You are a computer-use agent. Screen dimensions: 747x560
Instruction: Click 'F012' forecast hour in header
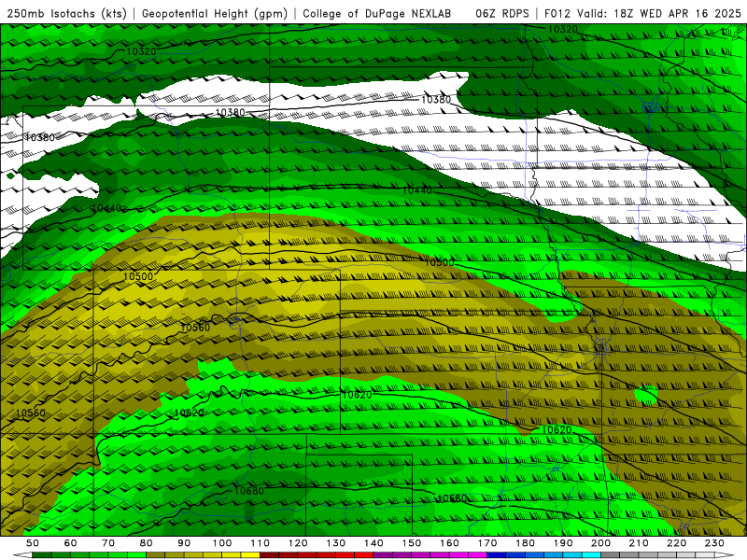(x=557, y=14)
